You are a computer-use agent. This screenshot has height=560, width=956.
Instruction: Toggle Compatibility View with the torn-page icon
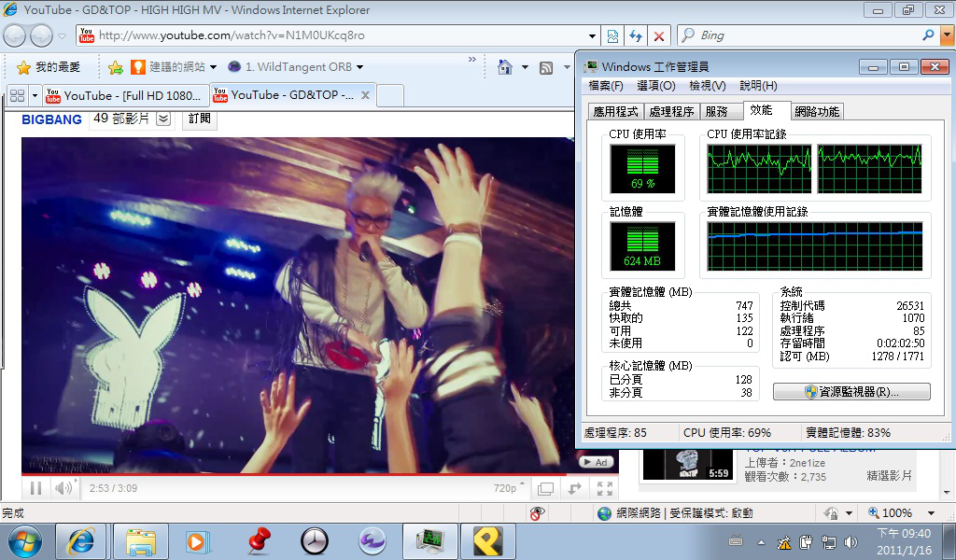(x=612, y=36)
